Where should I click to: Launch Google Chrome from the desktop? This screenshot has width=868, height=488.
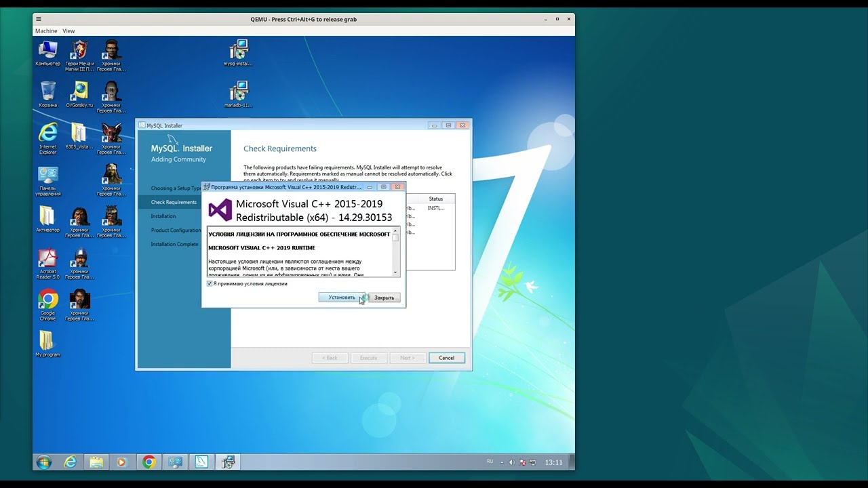47,306
